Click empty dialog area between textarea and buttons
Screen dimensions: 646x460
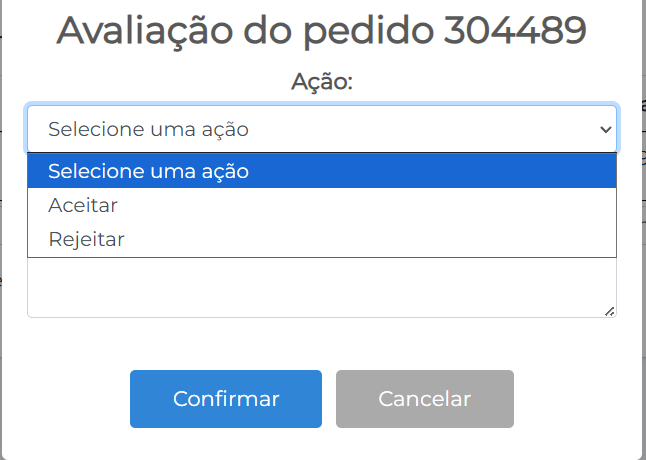tap(320, 343)
